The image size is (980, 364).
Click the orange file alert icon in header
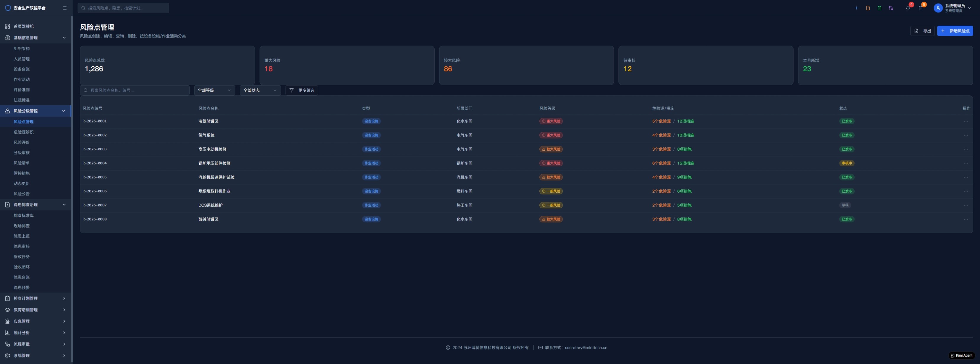[868, 8]
